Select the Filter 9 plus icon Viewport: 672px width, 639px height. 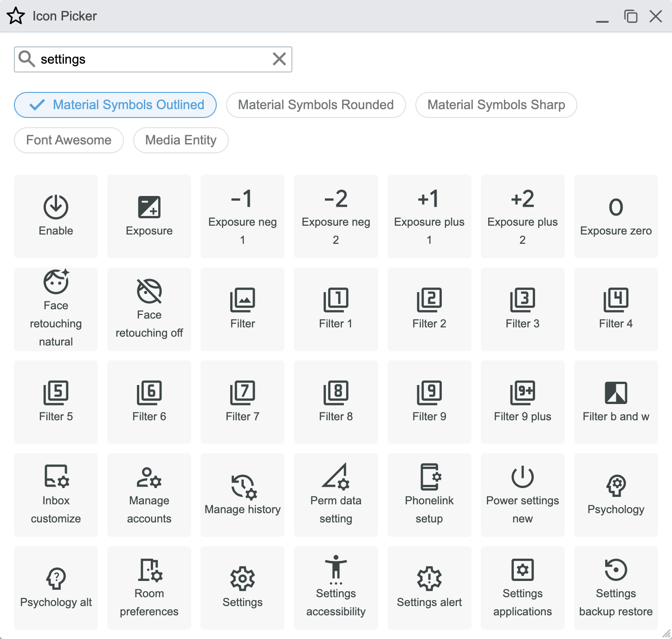(522, 402)
